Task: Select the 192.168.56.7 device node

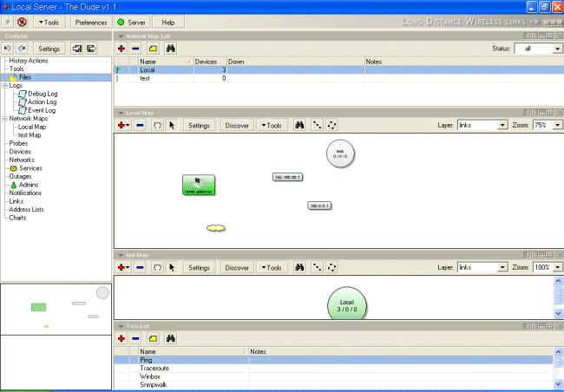Action: 287,177
